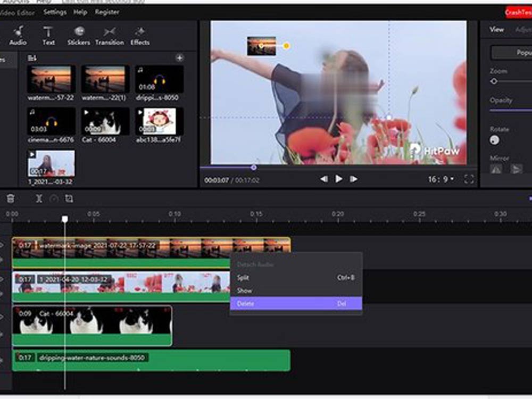
Task: Click the Opacity slider bar
Action: pos(511,110)
